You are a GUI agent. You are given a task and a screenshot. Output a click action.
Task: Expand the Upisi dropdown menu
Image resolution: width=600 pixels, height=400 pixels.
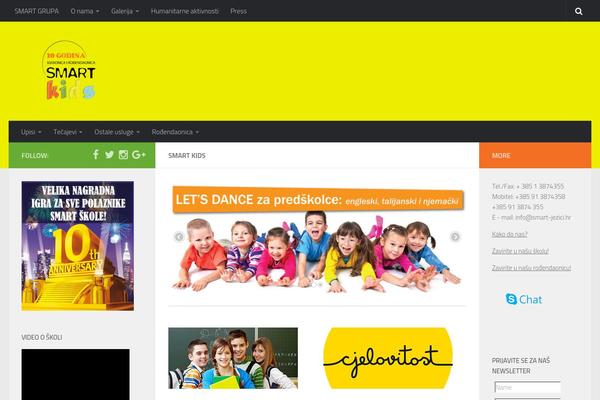(x=31, y=132)
